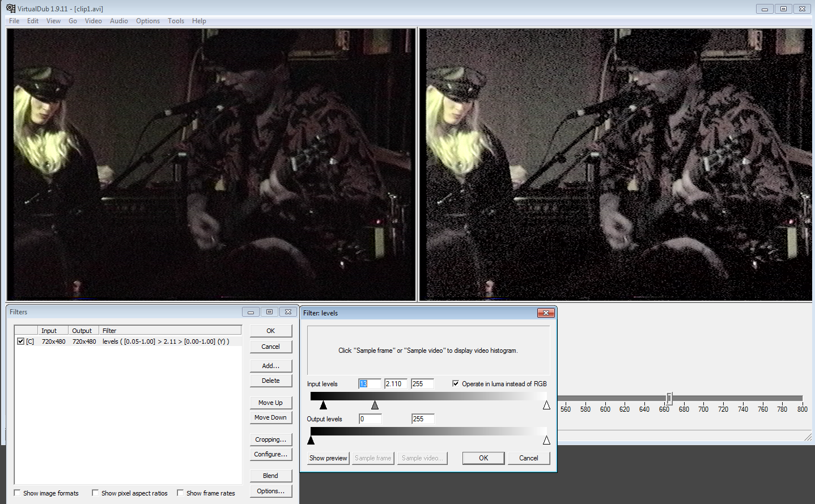Maximize the Filters window

269,312
